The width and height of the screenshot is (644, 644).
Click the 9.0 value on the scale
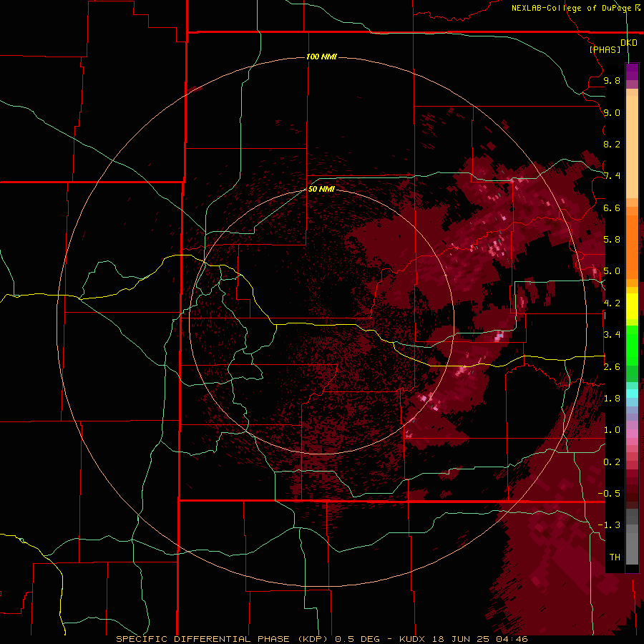pos(612,112)
